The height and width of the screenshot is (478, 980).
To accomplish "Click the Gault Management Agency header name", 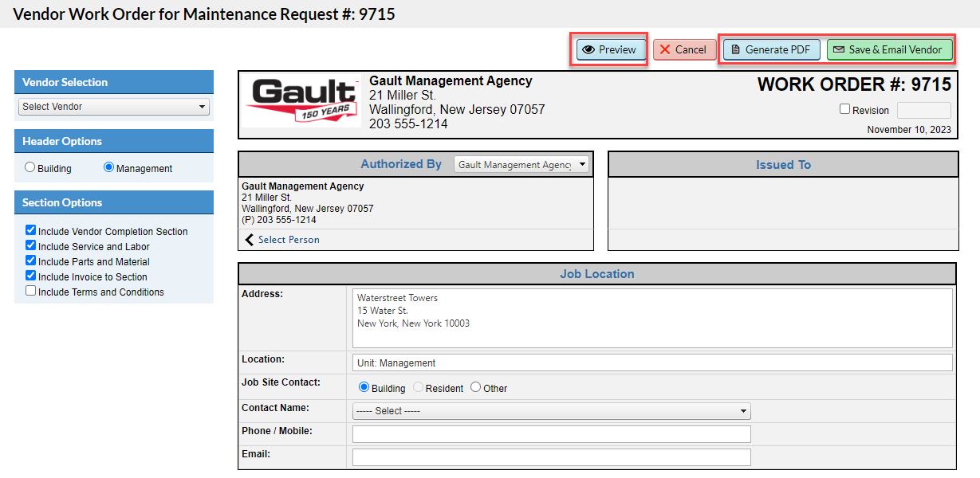I will [x=451, y=80].
